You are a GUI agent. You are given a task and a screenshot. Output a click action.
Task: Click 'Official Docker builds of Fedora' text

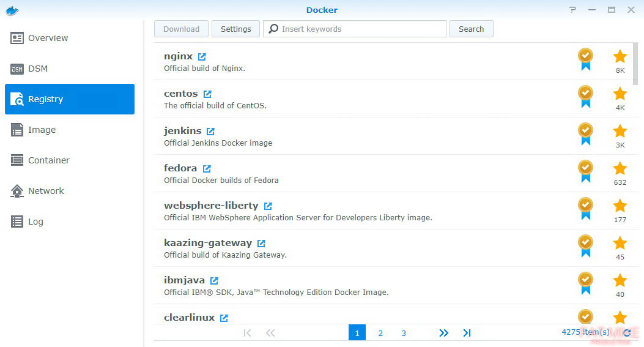pyautogui.click(x=221, y=181)
